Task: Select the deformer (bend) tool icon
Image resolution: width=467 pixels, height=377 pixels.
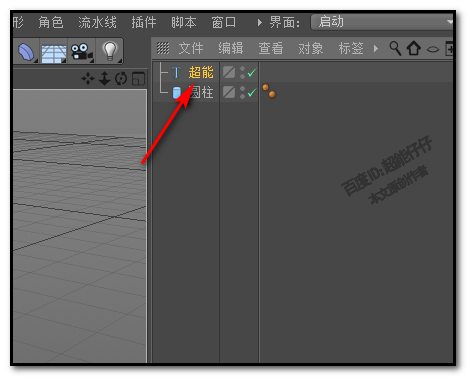Action: [26, 52]
